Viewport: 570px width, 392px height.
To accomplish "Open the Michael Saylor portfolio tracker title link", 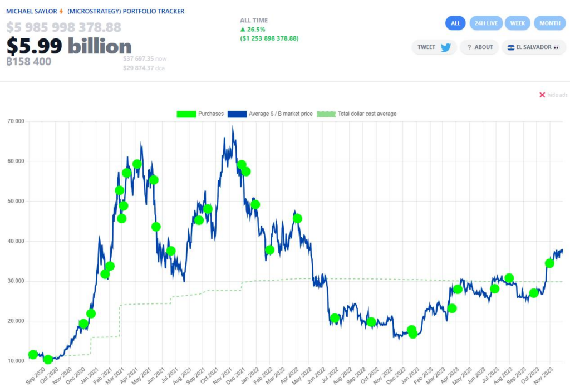I will pyautogui.click(x=95, y=12).
